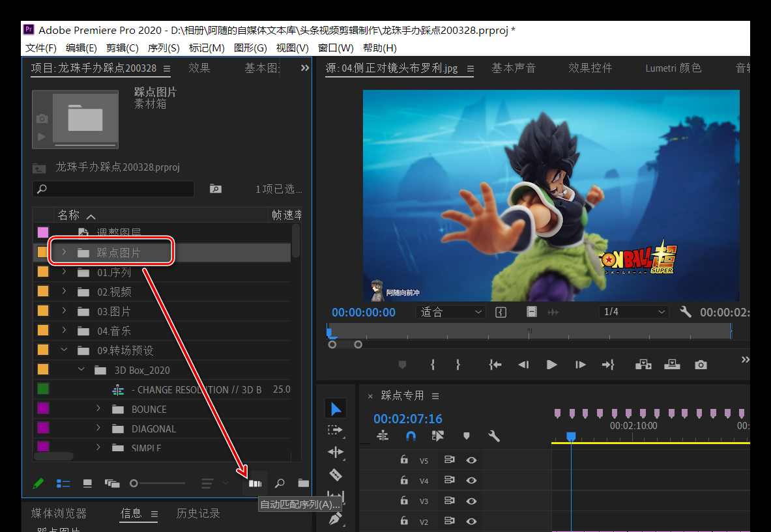This screenshot has height=532, width=771.
Task: Toggle V4 track output eye
Action: pyautogui.click(x=471, y=481)
